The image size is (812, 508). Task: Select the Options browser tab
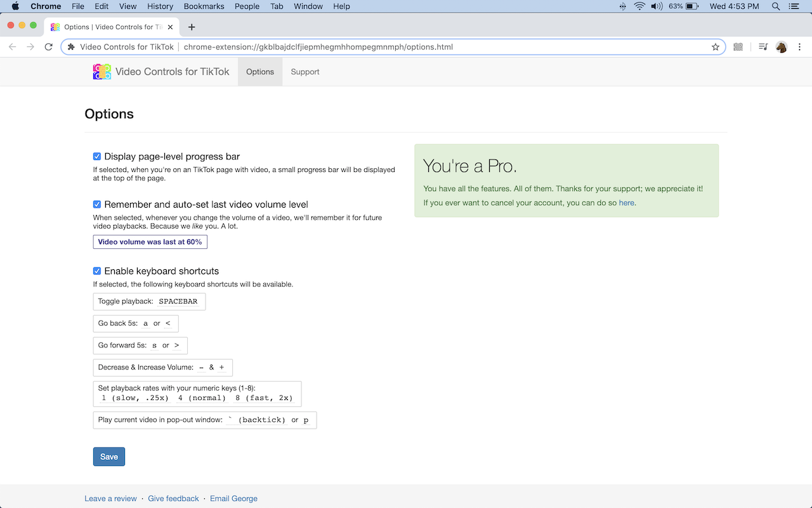(112, 27)
